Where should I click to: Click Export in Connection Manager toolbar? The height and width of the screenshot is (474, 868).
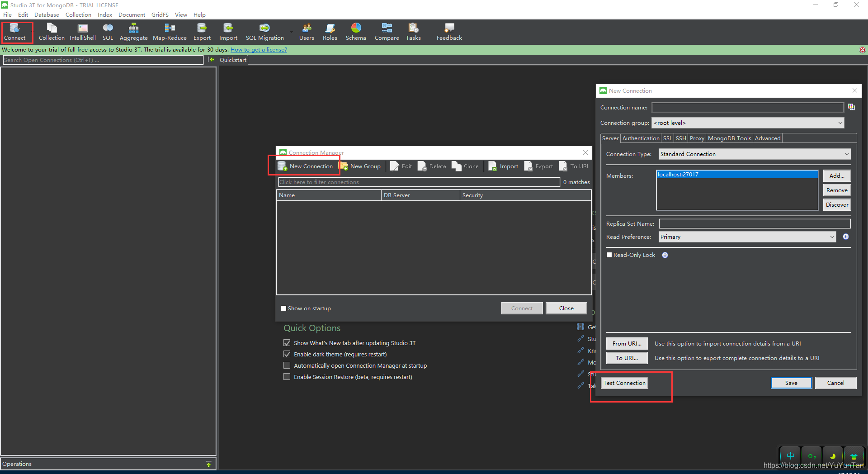pos(538,166)
